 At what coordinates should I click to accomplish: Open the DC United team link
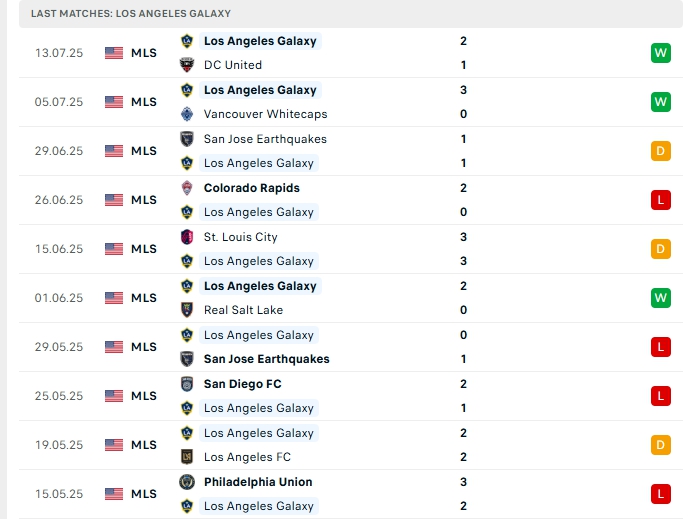coord(232,65)
